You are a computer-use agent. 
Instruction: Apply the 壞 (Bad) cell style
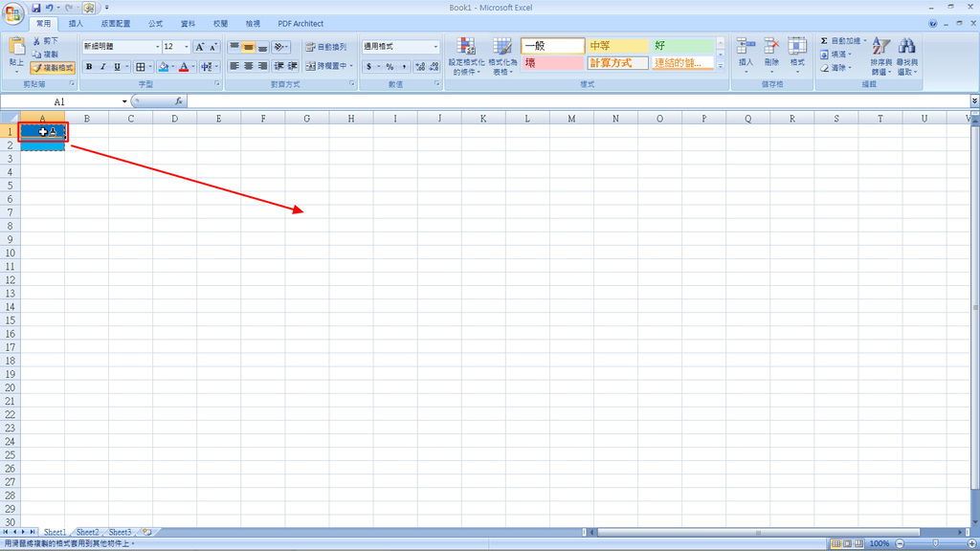pyautogui.click(x=552, y=63)
